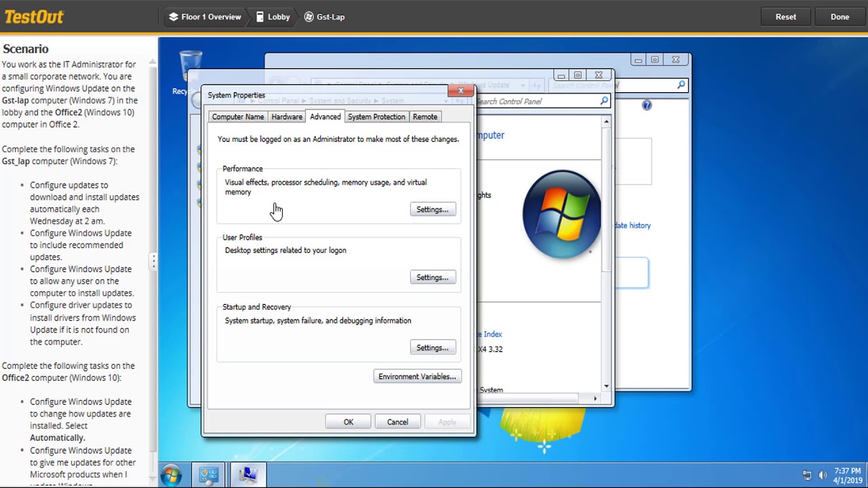Viewport: 868px width, 488px height.
Task: Click the 'Scenario' heading
Action: (x=26, y=49)
